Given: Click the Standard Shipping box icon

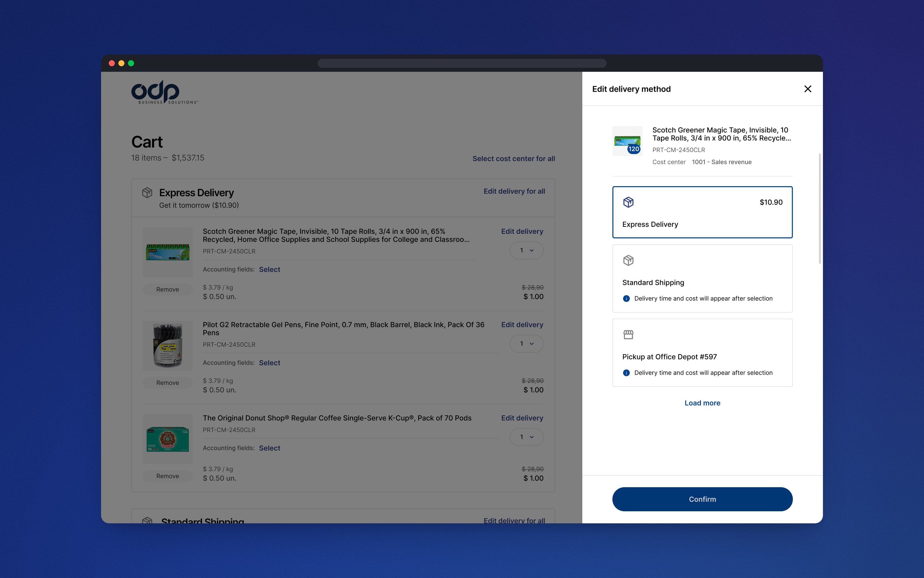Looking at the screenshot, I should [x=628, y=260].
